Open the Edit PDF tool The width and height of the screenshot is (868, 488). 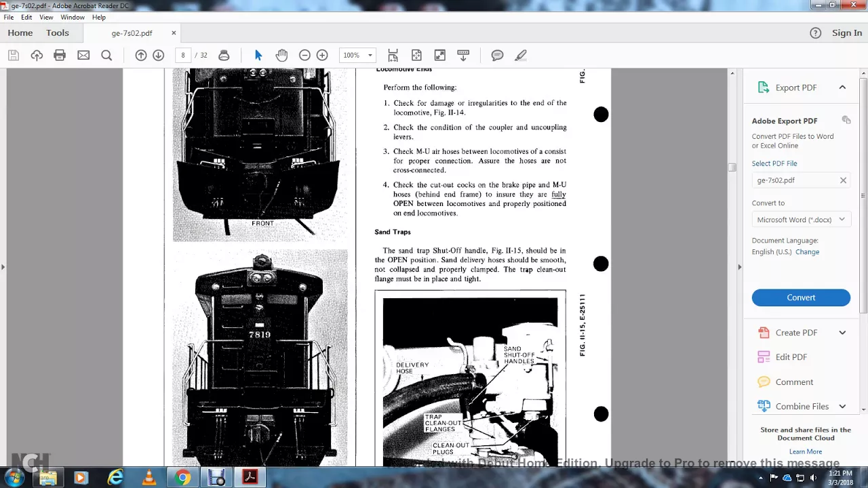782,357
